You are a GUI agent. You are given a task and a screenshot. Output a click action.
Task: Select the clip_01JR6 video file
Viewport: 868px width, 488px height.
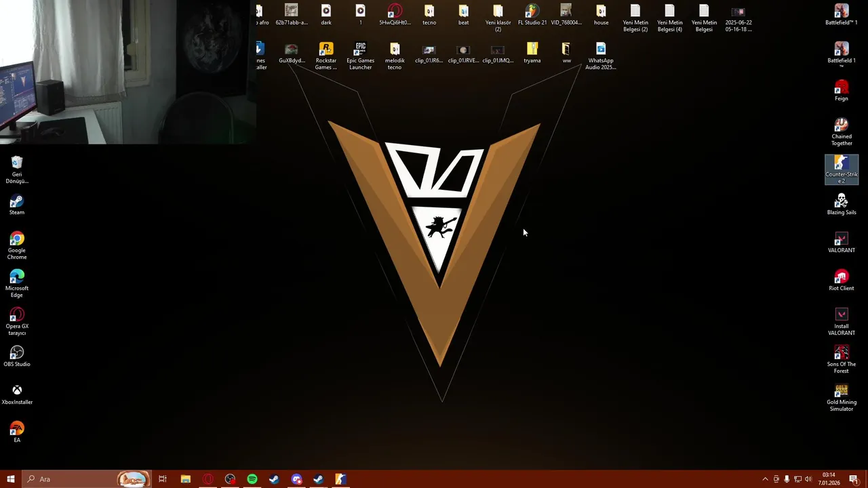tap(429, 53)
